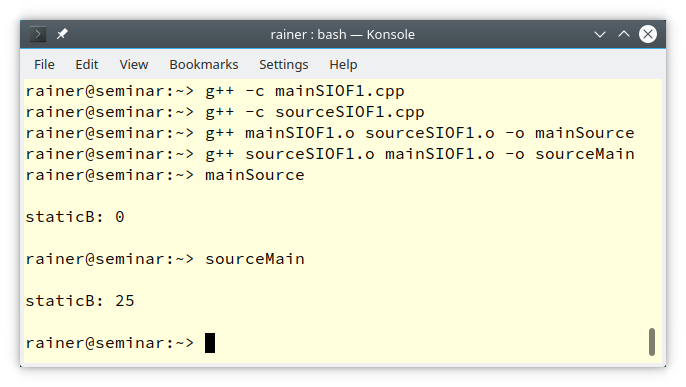686x387 pixels.
Task: Open the Edit menu
Action: coord(87,65)
